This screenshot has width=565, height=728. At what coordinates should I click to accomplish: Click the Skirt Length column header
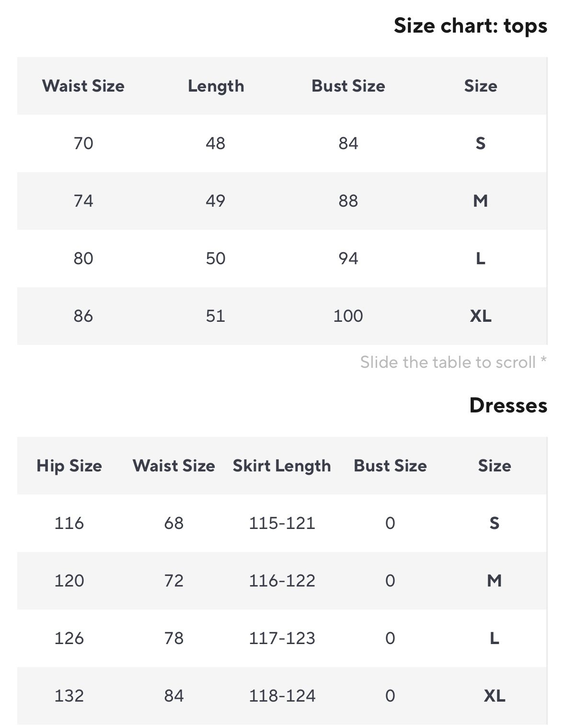(281, 466)
